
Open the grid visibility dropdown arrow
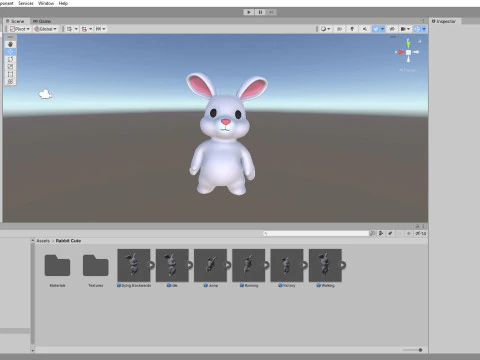point(76,29)
